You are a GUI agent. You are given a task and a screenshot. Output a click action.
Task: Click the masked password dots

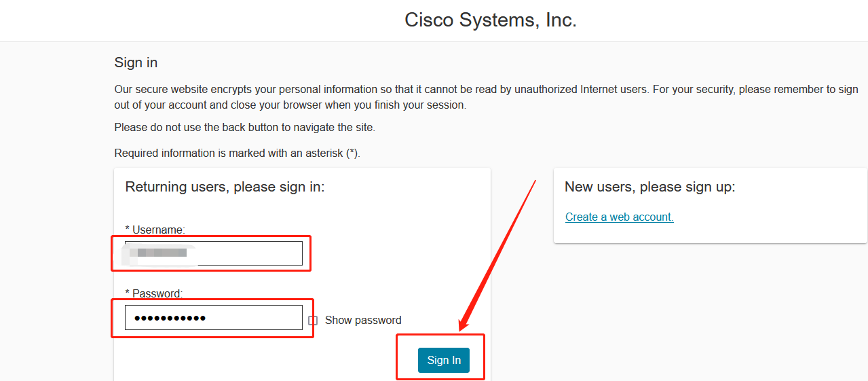point(170,318)
